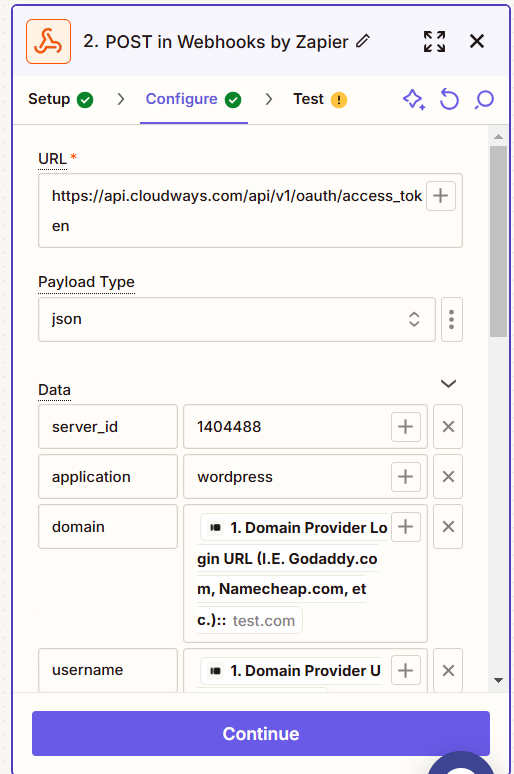Edit step name with pencil icon
Viewport: 514px width, 774px height.
363,41
